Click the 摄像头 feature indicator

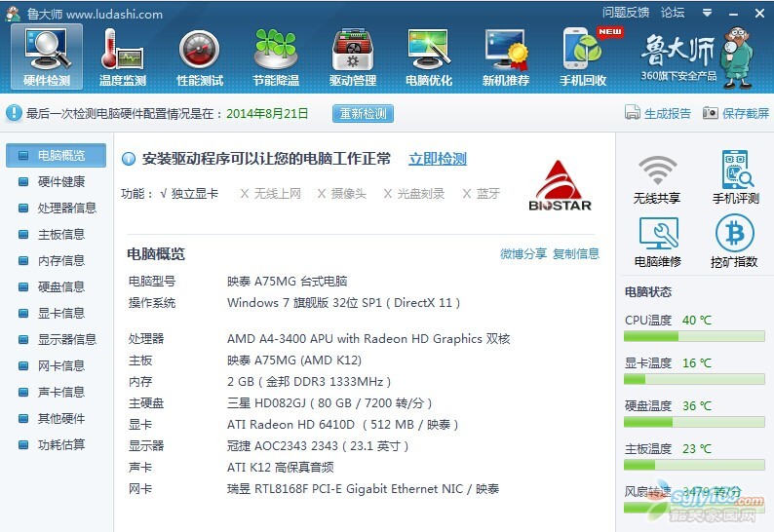[341, 194]
